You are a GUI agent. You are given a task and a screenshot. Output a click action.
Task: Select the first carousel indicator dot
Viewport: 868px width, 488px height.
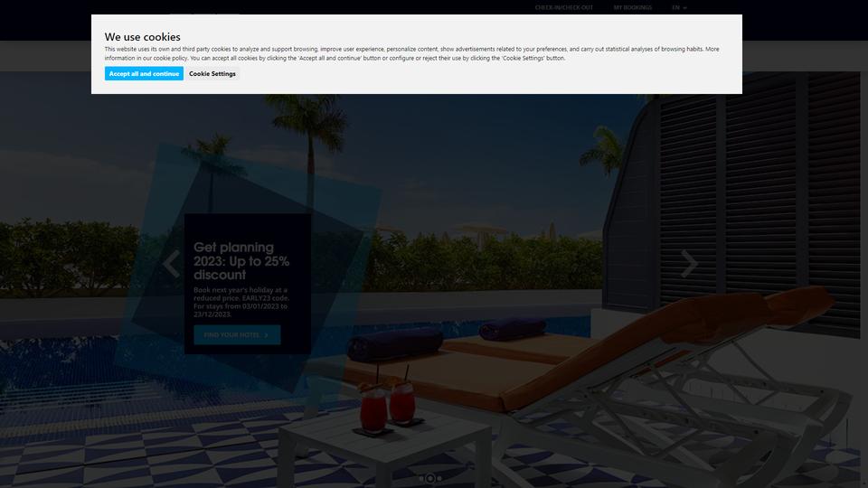click(x=421, y=478)
